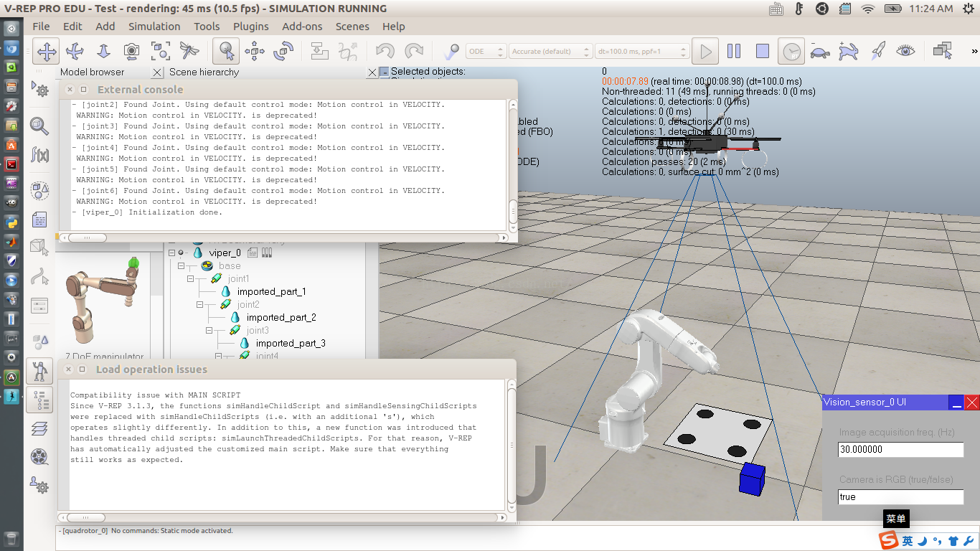
Task: Slow down simulation with turtle icon
Action: pos(820,51)
